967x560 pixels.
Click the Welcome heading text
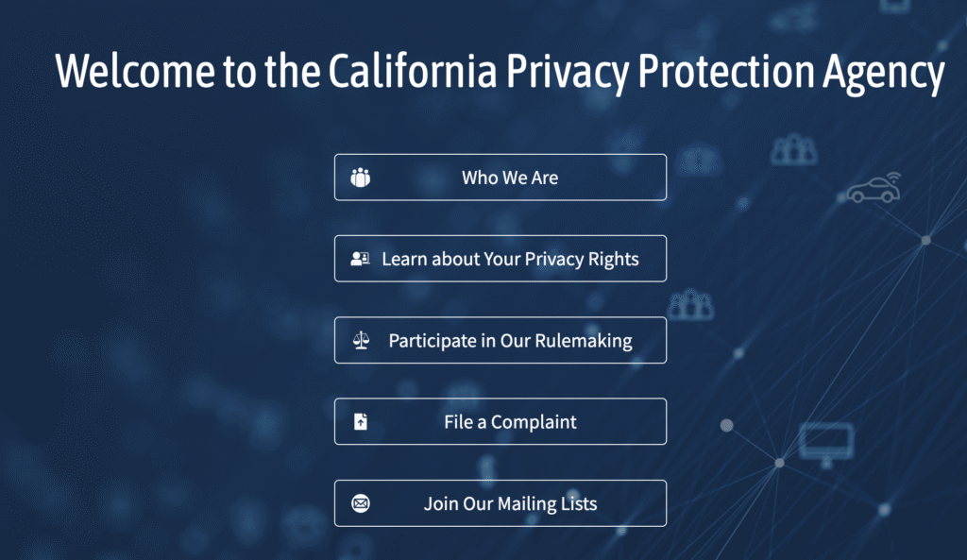(500, 71)
